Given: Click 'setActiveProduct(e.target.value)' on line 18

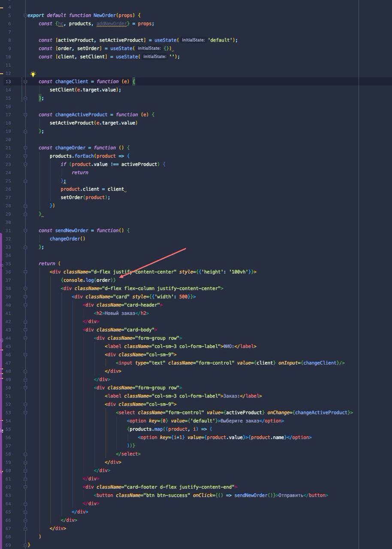Looking at the screenshot, I should tap(93, 123).
